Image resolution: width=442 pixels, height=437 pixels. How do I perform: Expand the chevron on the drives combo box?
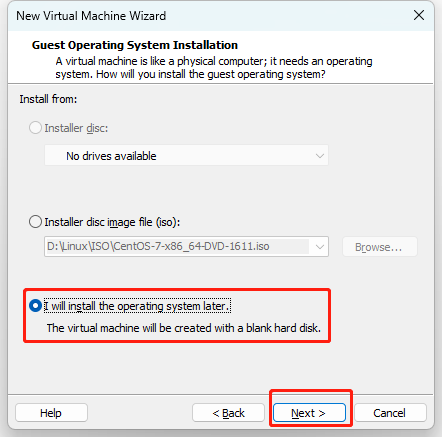pos(320,156)
